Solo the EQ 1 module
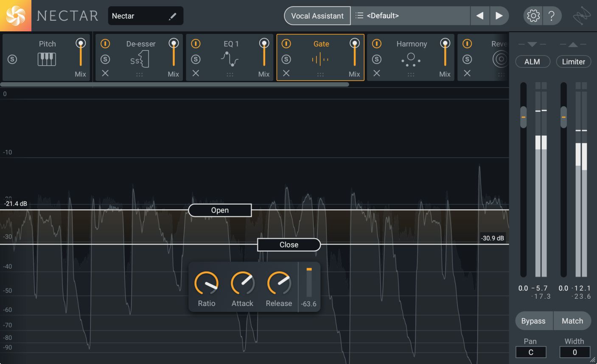This screenshot has width=597, height=364. (196, 59)
